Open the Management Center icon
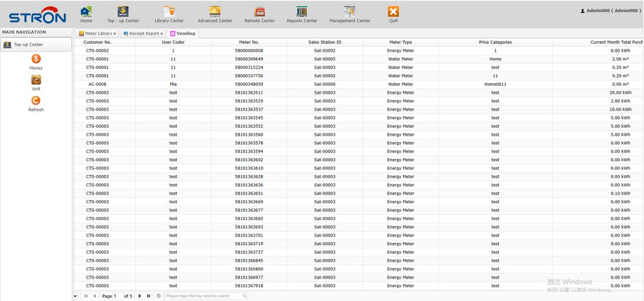 click(x=350, y=12)
